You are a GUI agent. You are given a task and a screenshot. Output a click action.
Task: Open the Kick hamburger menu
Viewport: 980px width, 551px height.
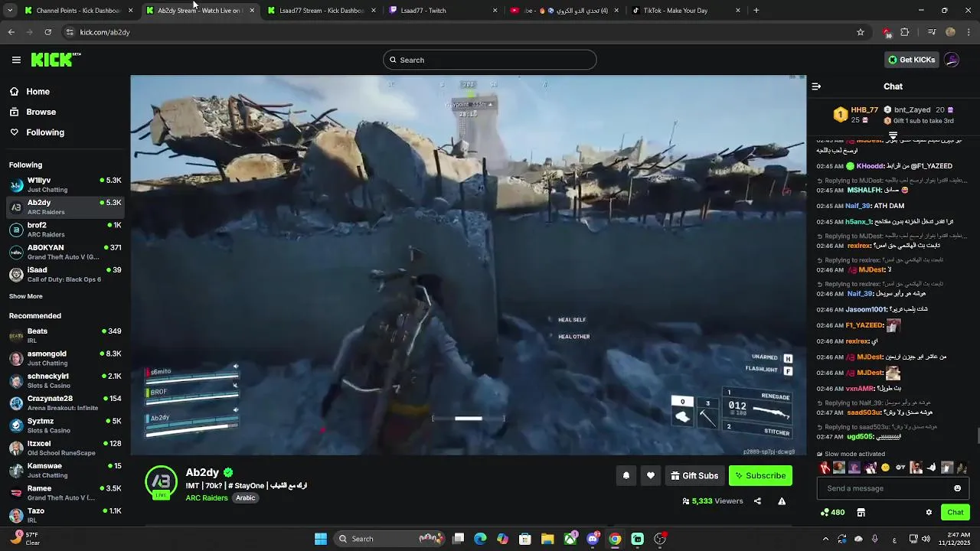pos(16,60)
